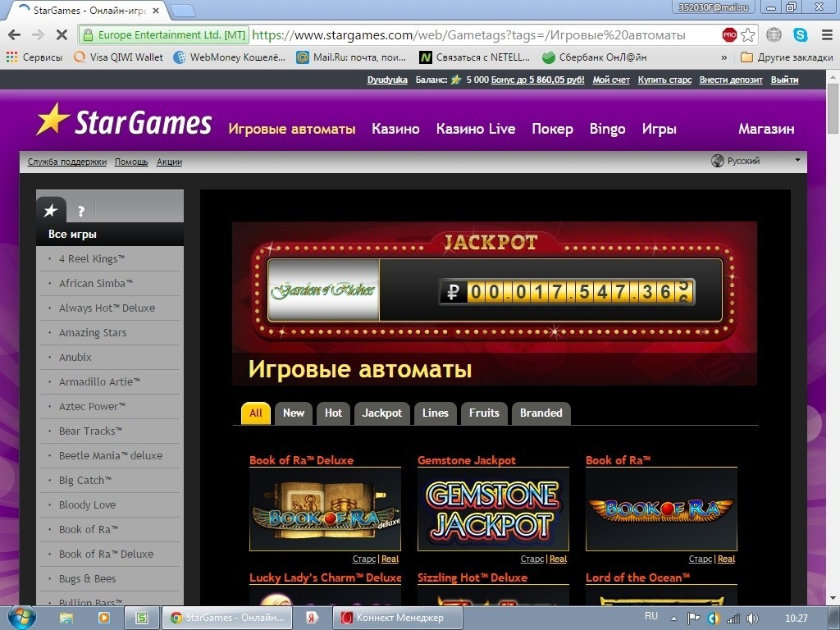
Task: Open the Book of Ra game thumbnail
Action: tap(662, 509)
